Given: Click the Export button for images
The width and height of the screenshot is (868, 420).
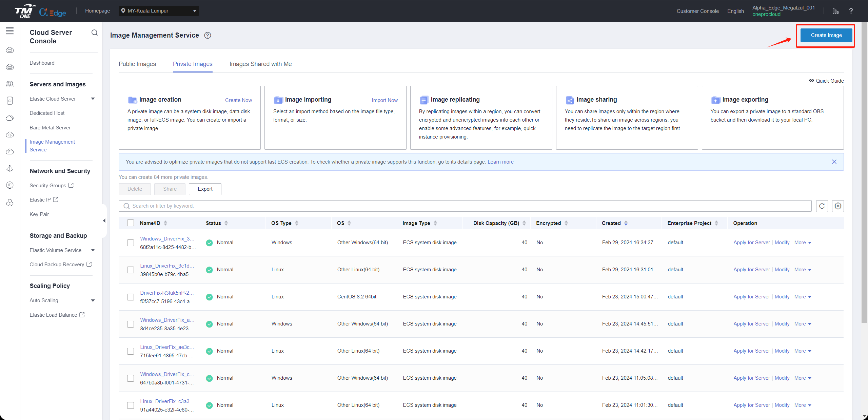Looking at the screenshot, I should 205,188.
